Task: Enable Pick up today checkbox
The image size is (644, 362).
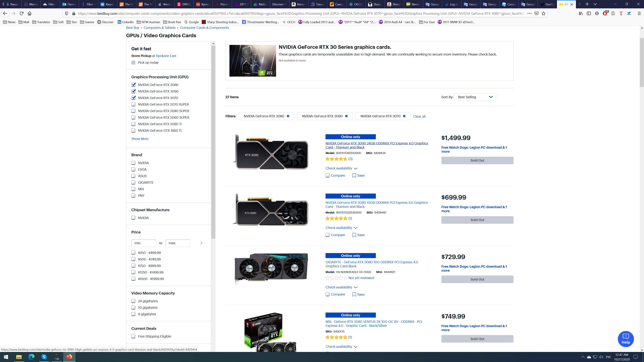Action: point(133,63)
